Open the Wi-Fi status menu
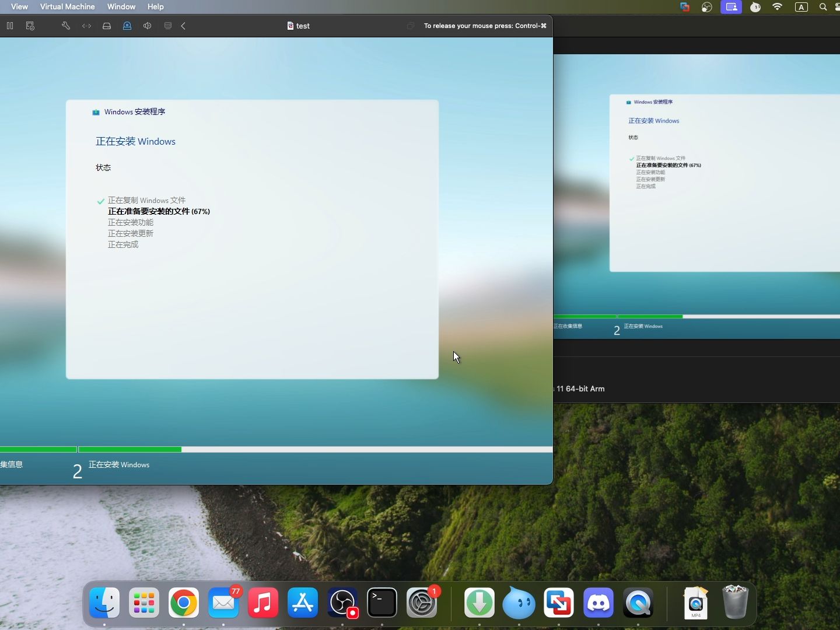The width and height of the screenshot is (840, 630). 778,7
